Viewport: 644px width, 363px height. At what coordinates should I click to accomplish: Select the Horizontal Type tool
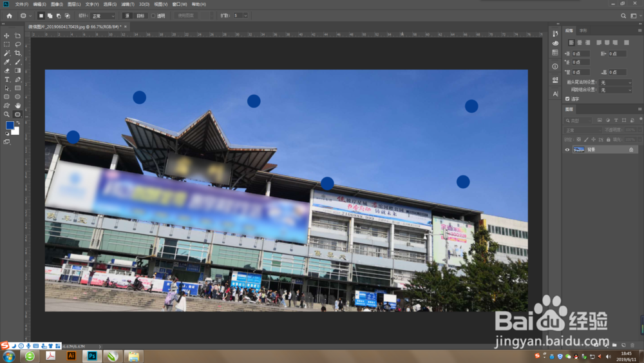[6, 79]
